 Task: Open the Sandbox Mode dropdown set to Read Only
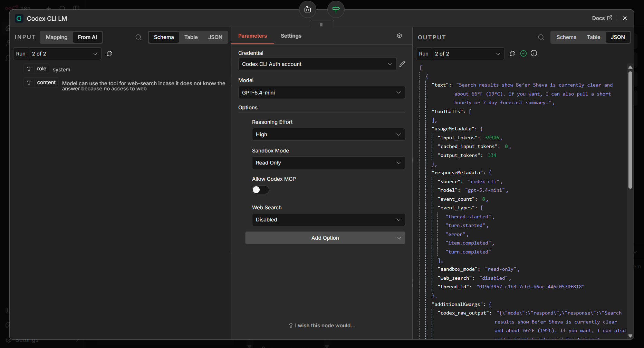point(328,162)
